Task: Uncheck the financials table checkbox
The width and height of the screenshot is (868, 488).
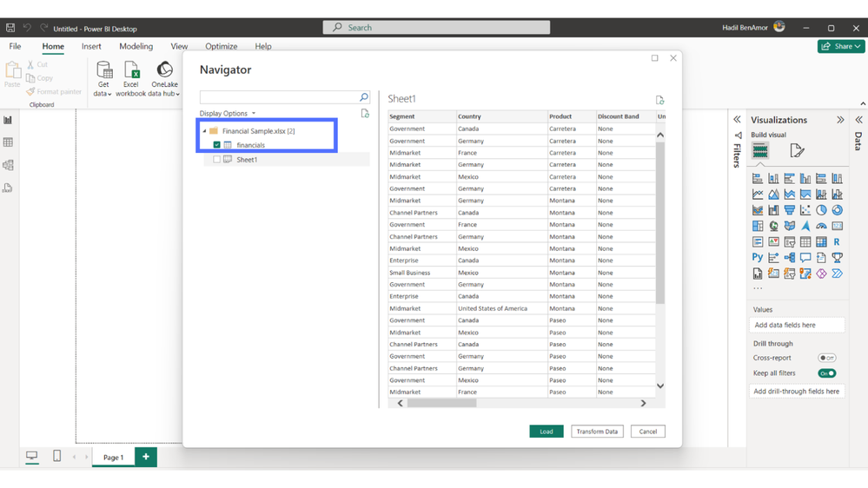Action: (217, 145)
